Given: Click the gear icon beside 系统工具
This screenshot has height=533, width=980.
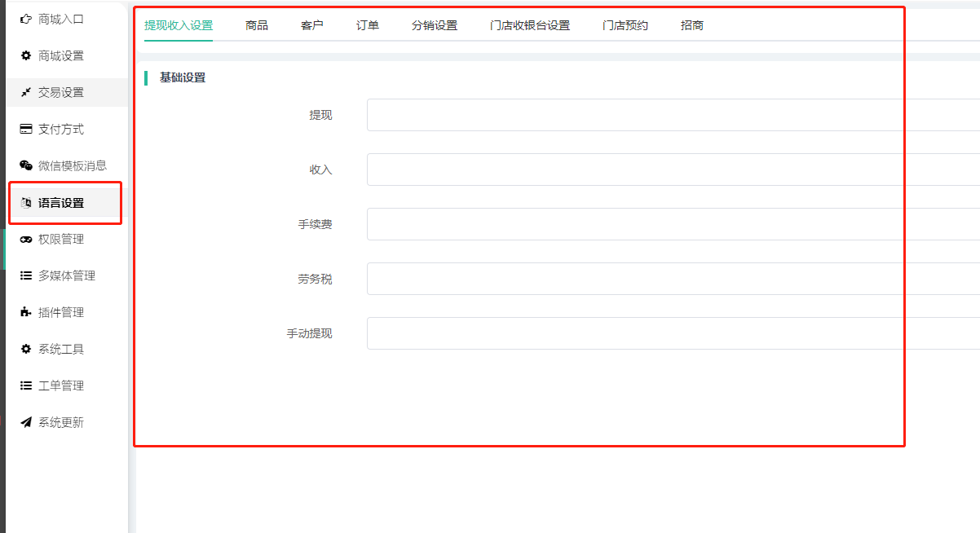Looking at the screenshot, I should point(26,349).
